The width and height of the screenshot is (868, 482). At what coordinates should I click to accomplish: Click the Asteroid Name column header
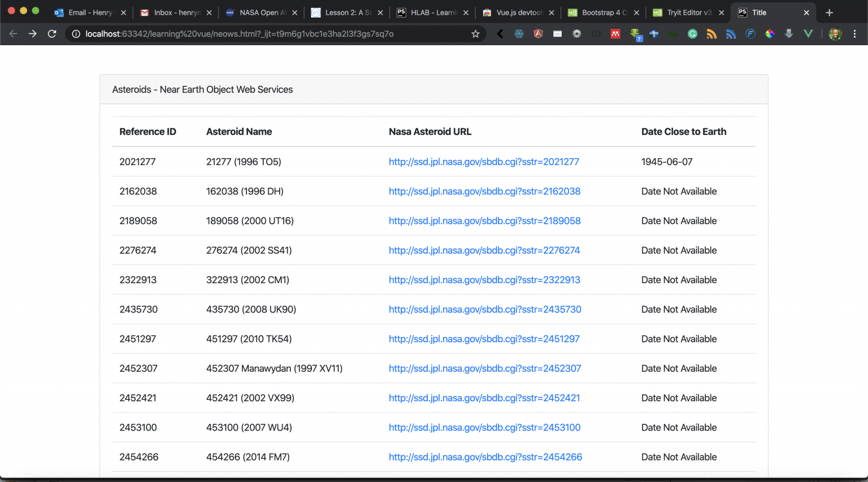(239, 132)
